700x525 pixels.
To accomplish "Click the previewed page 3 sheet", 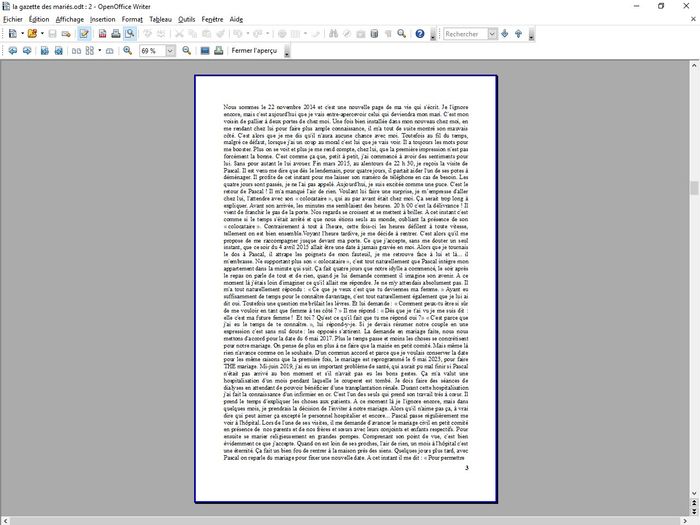I will (x=346, y=289).
